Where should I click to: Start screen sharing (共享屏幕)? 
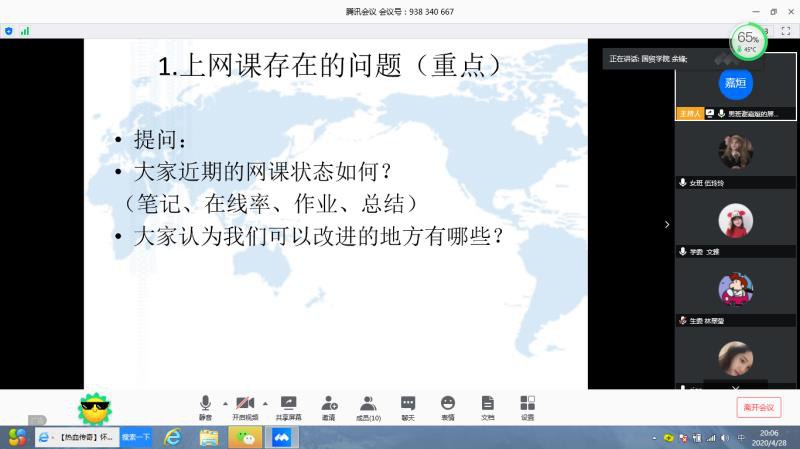[x=288, y=407]
